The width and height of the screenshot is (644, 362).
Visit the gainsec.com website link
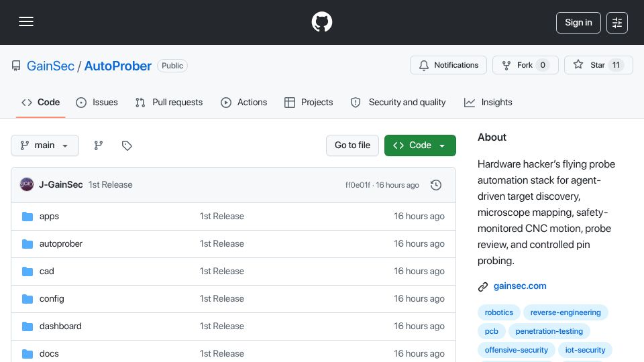(x=520, y=286)
